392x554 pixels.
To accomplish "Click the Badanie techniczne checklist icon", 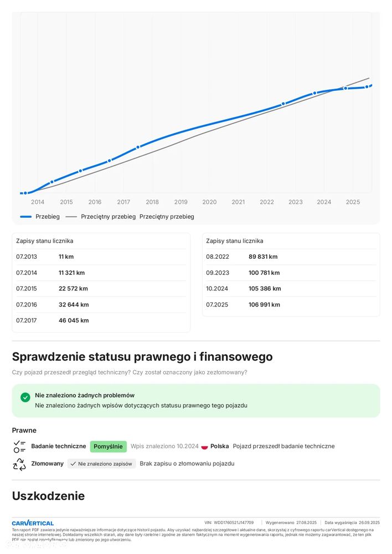I will (19, 447).
